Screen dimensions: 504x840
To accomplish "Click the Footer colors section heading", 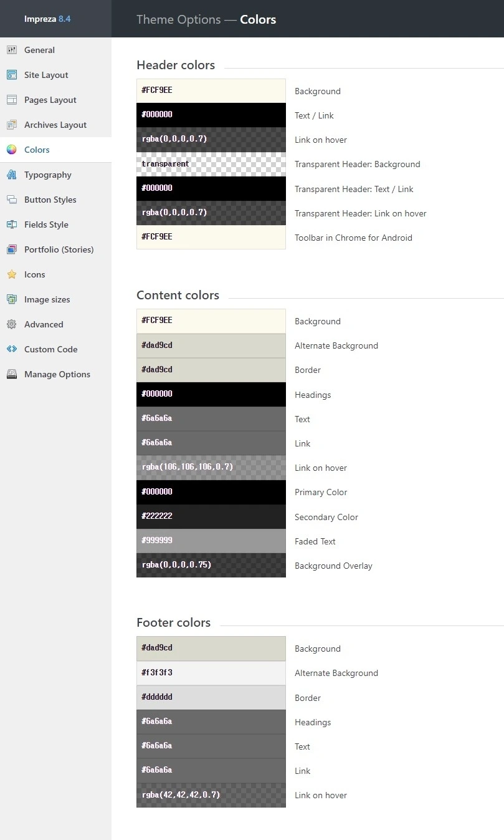I will 173,622.
